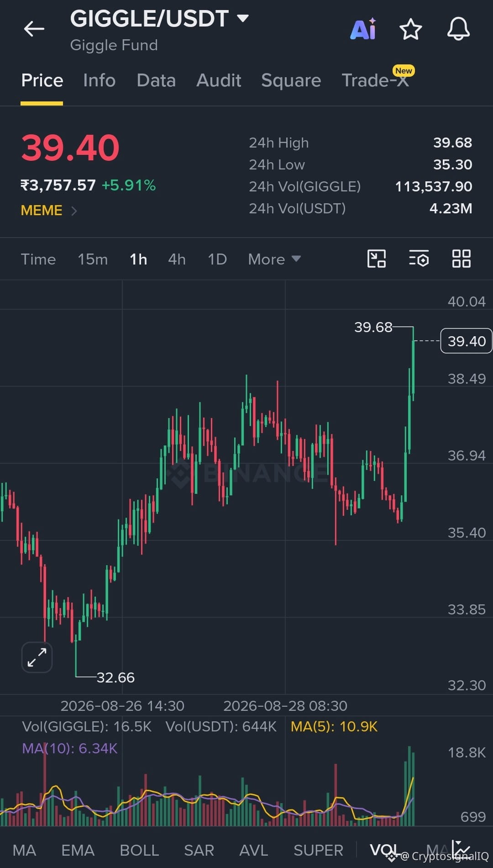Tap the 39.68 high marker on chart
The height and width of the screenshot is (868, 493).
[373, 327]
